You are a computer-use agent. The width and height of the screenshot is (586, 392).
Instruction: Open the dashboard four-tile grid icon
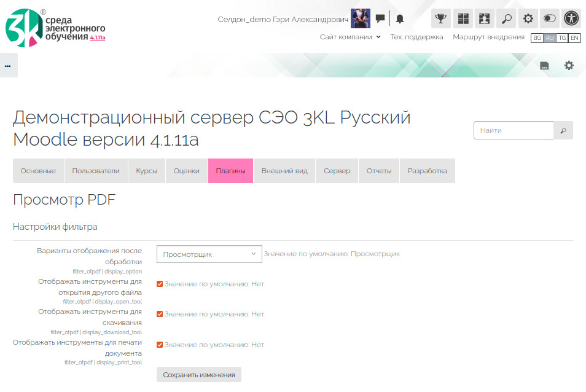pyautogui.click(x=463, y=18)
